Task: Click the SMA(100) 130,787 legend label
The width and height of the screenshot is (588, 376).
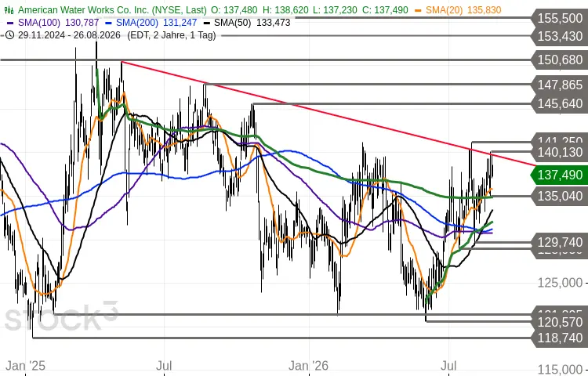Action: [x=59, y=23]
